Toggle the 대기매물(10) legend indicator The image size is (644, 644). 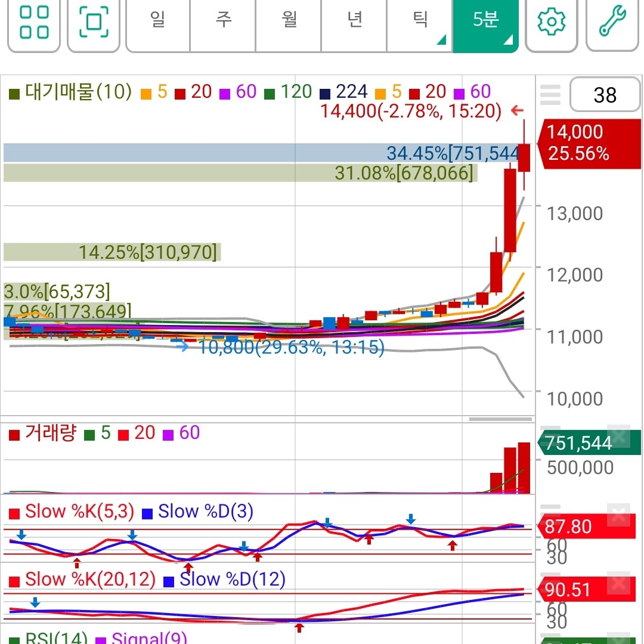tap(70, 92)
